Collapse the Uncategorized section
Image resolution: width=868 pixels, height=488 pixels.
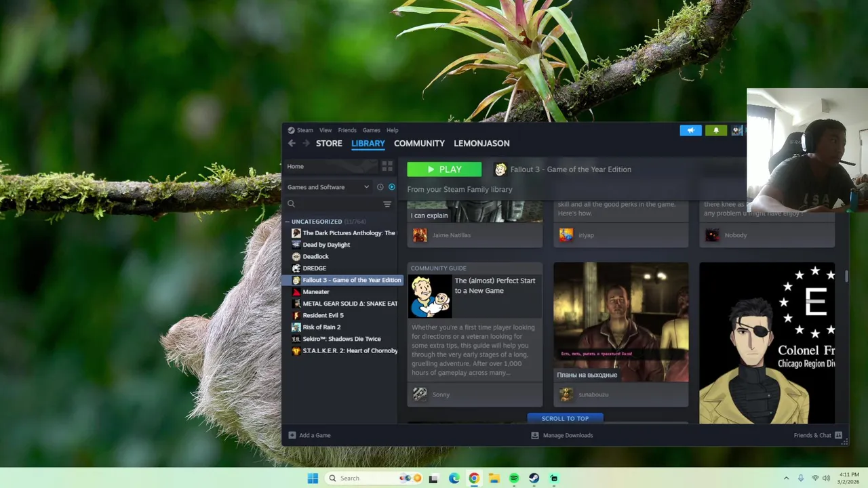click(x=288, y=222)
